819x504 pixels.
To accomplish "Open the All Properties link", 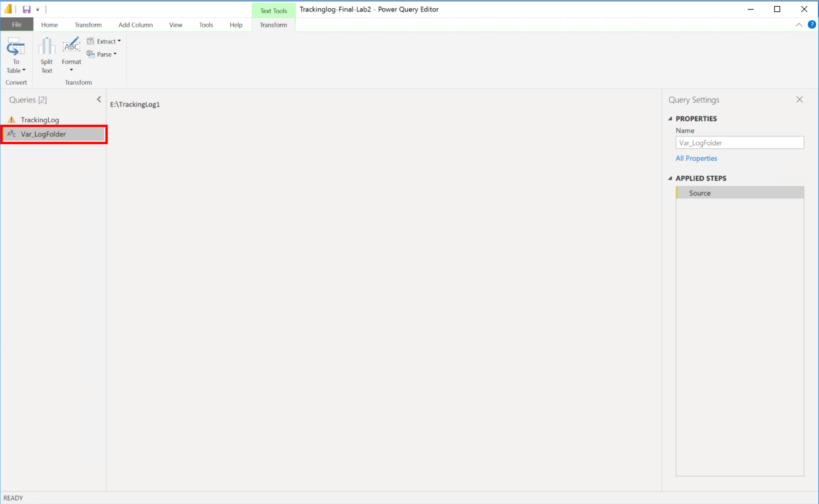I will coord(696,158).
